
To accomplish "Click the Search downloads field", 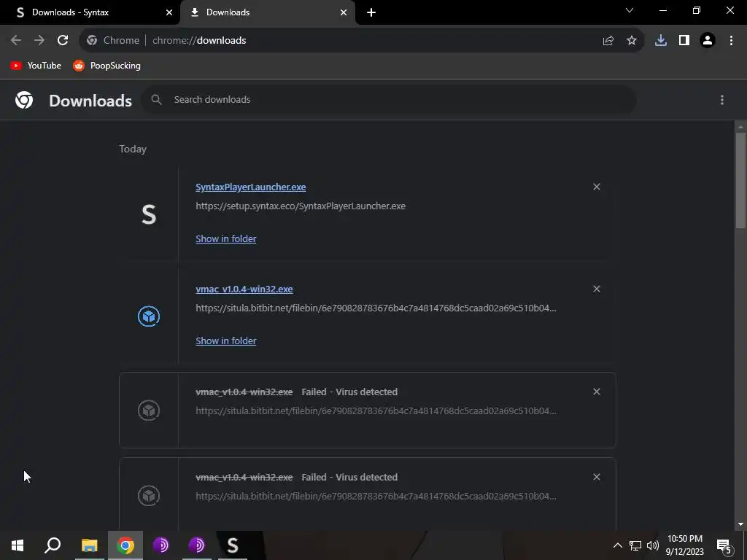I will point(388,99).
